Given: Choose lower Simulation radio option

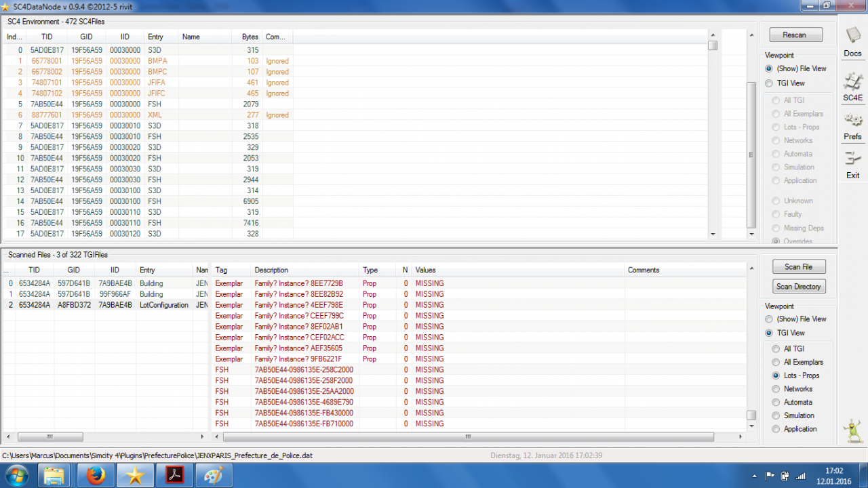Looking at the screenshot, I should pyautogui.click(x=776, y=415).
